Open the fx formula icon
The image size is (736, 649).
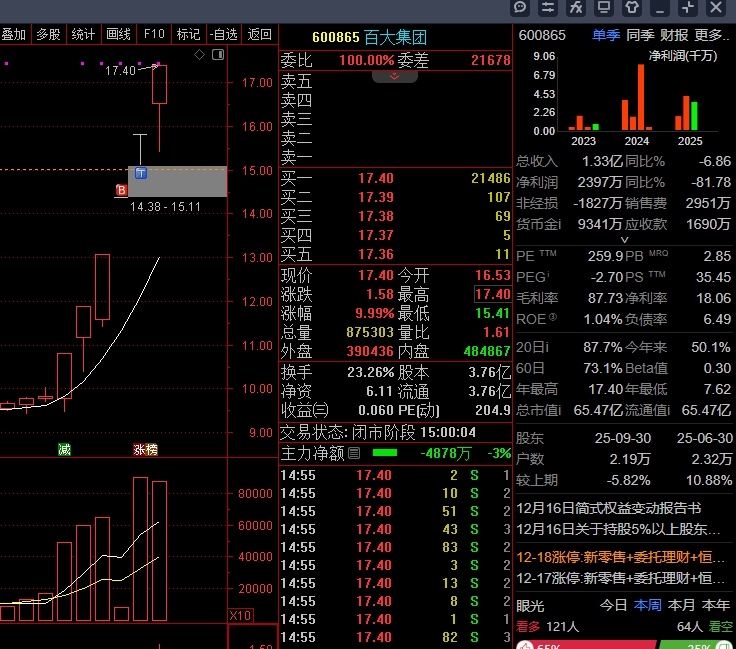(x=576, y=8)
